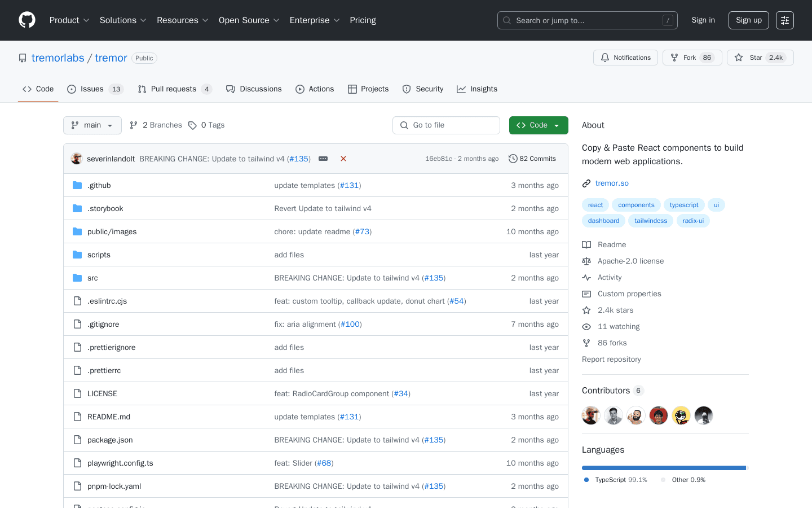Image resolution: width=812 pixels, height=508 pixels.
Task: Expand commit message ellipsis icon
Action: (x=323, y=159)
